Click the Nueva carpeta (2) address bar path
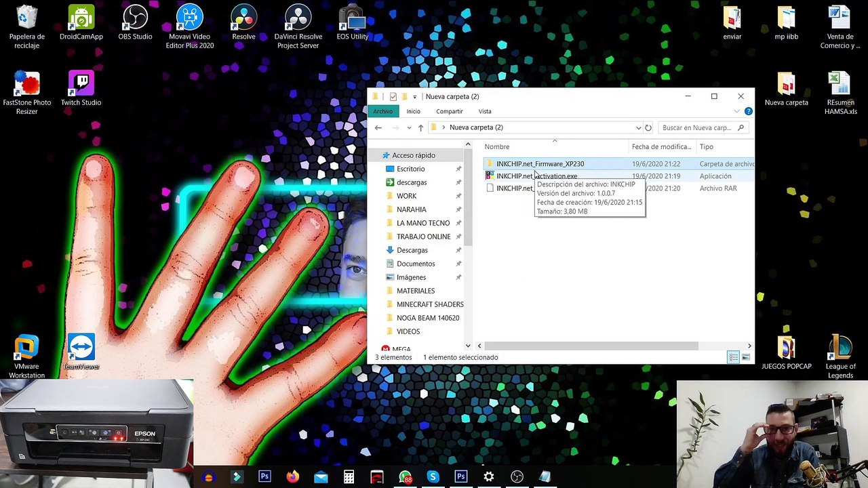Screen dimensions: 868x488 tap(476, 127)
